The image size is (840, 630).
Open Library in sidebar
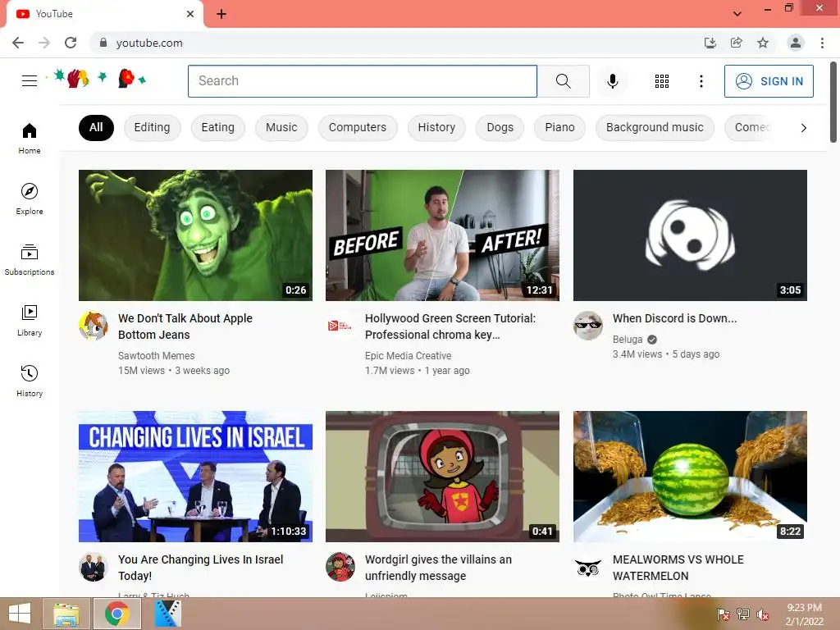coord(30,320)
